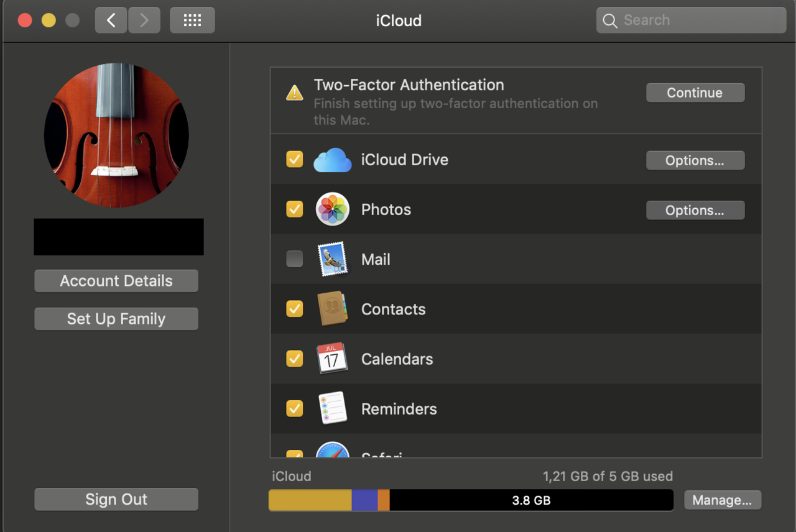This screenshot has height=532, width=796.
Task: Uncheck the Photos checkbox
Action: [x=295, y=209]
